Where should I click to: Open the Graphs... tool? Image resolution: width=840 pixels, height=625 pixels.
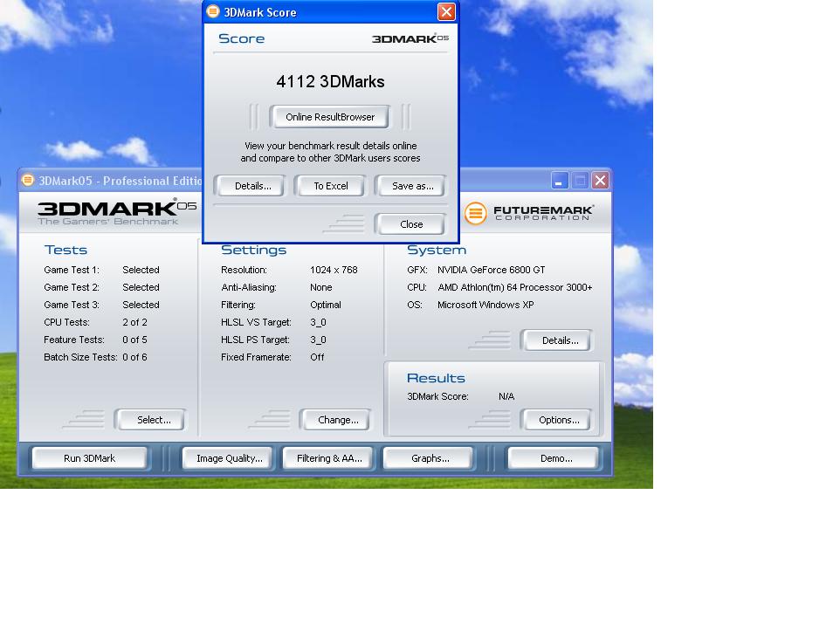[x=430, y=458]
